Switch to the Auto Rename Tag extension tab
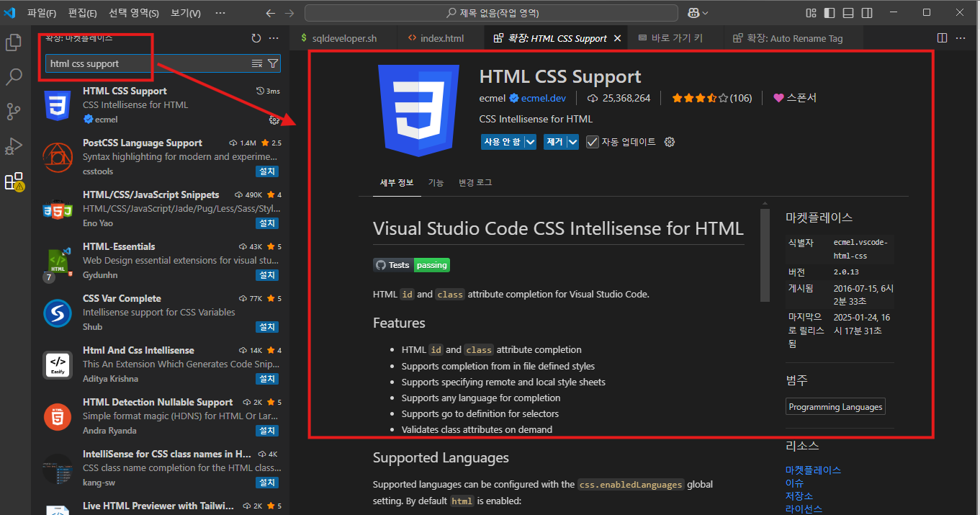This screenshot has height=515, width=980. click(794, 38)
